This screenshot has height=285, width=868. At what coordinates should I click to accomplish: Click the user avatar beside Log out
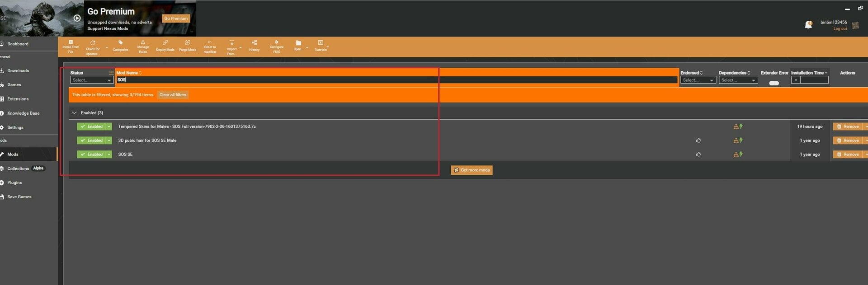click(x=855, y=25)
